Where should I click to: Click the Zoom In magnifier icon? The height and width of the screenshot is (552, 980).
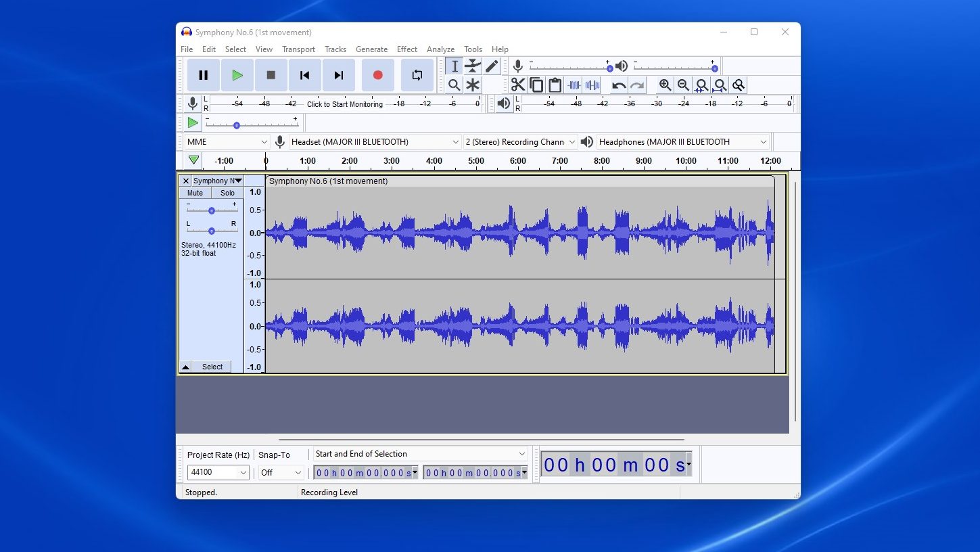tap(665, 85)
